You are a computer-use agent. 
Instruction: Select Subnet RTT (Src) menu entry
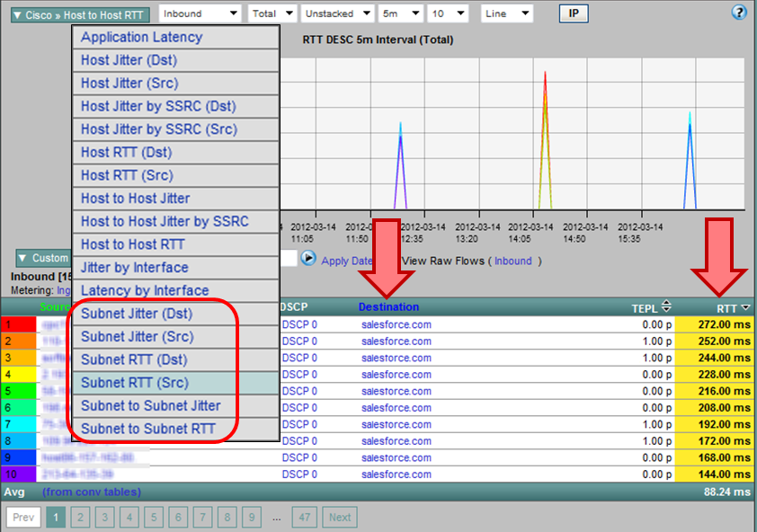click(135, 383)
